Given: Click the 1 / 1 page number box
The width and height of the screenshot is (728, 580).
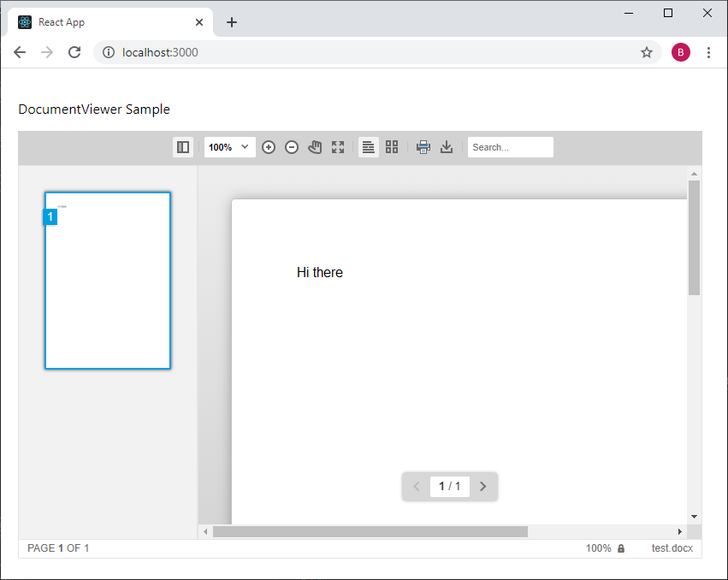Looking at the screenshot, I should [449, 486].
